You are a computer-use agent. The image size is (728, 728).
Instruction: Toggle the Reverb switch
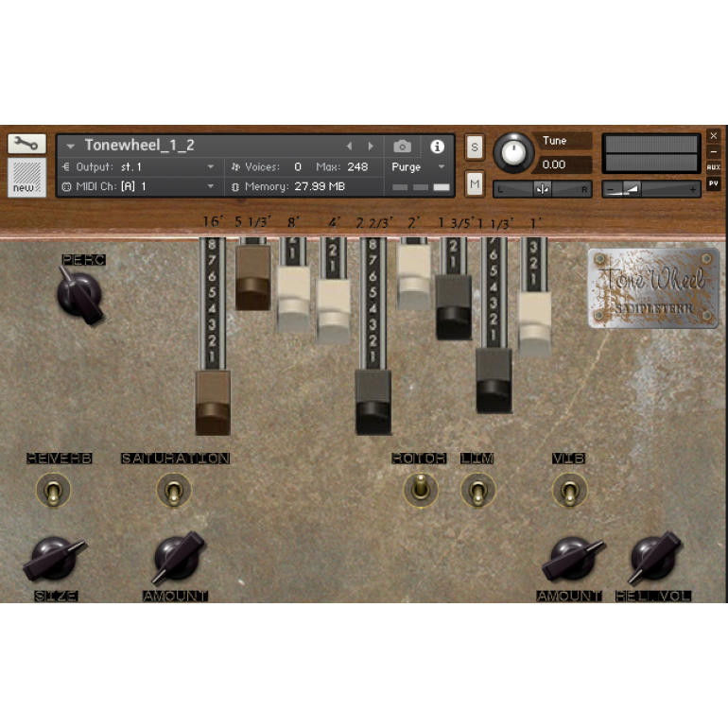53,491
